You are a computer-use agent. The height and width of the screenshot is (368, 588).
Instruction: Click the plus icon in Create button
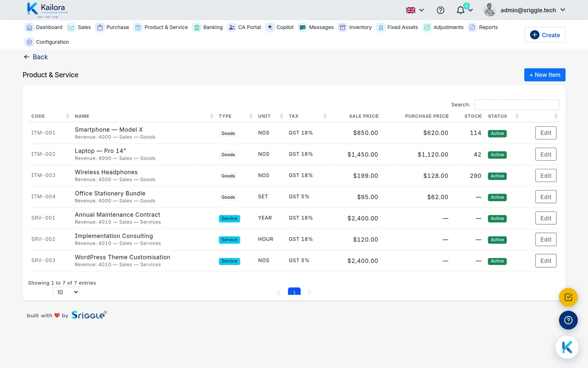[x=535, y=35]
